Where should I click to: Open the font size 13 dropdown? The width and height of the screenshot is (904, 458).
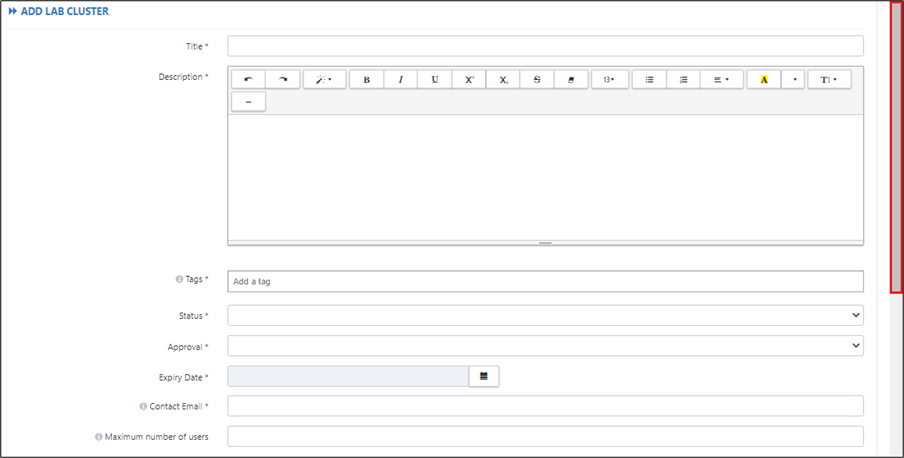tap(610, 80)
